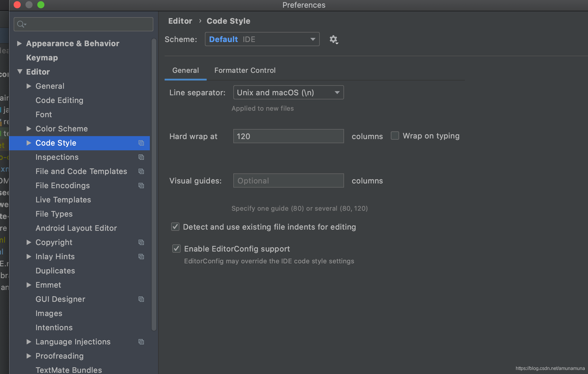Click project-level icon beside Copyright
Screen dimensions: 588x374
coord(141,242)
